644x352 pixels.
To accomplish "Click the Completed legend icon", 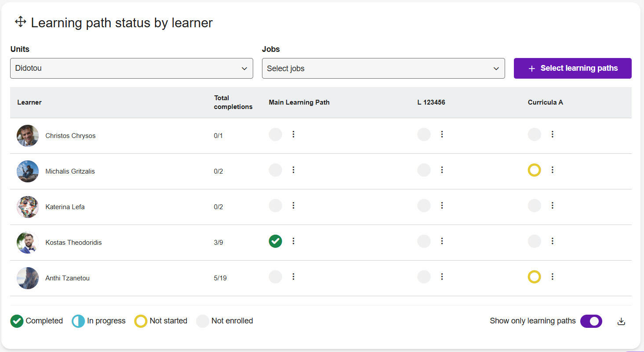I will pos(17,321).
